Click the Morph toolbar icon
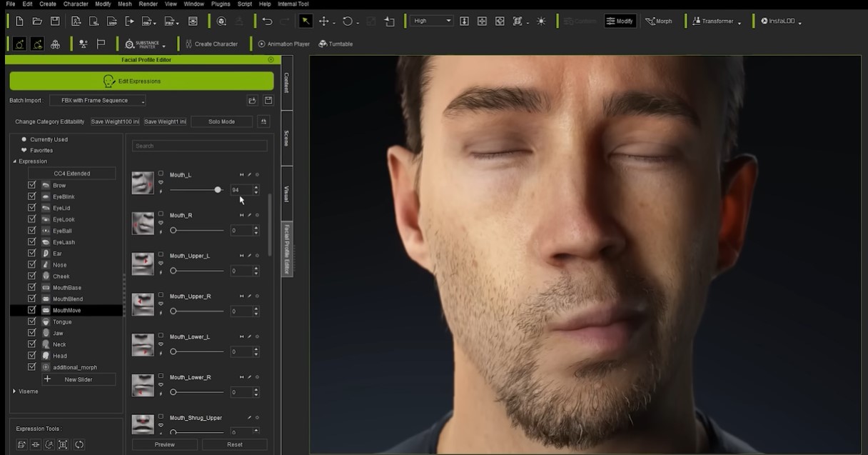Viewport: 868px width, 455px height. (658, 21)
